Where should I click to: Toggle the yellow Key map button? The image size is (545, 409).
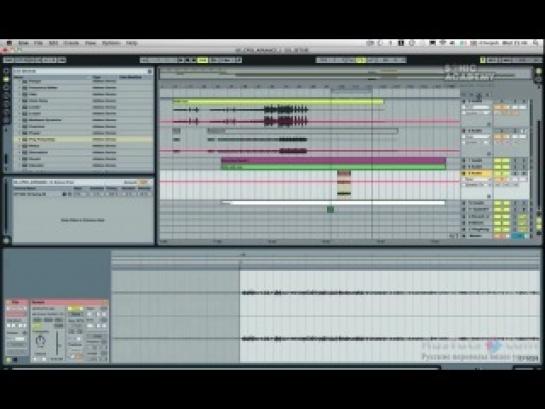483,60
